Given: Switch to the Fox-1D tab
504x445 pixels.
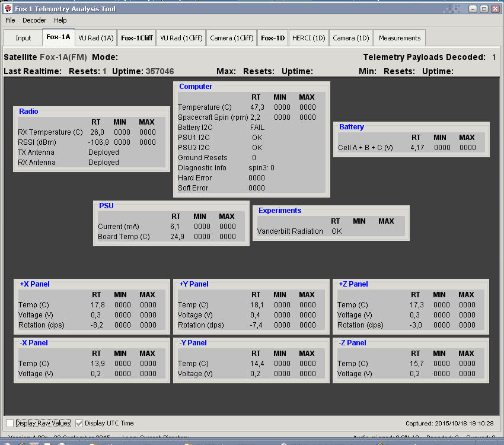Looking at the screenshot, I should (273, 38).
